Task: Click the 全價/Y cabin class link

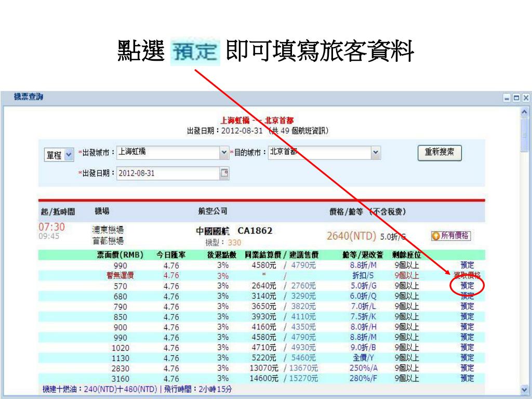Action: (x=363, y=357)
